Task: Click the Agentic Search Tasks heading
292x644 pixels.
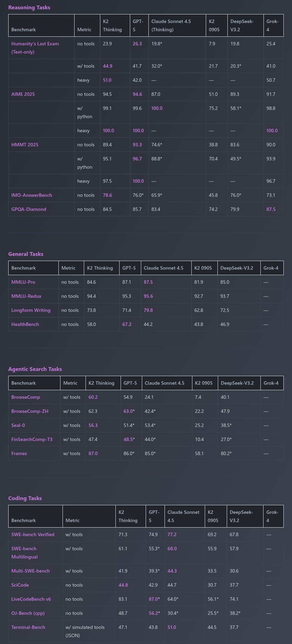Action: click(35, 369)
